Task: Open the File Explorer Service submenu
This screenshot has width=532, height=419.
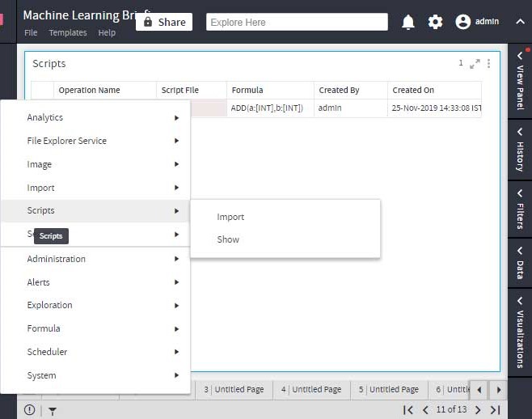Action: click(95, 141)
